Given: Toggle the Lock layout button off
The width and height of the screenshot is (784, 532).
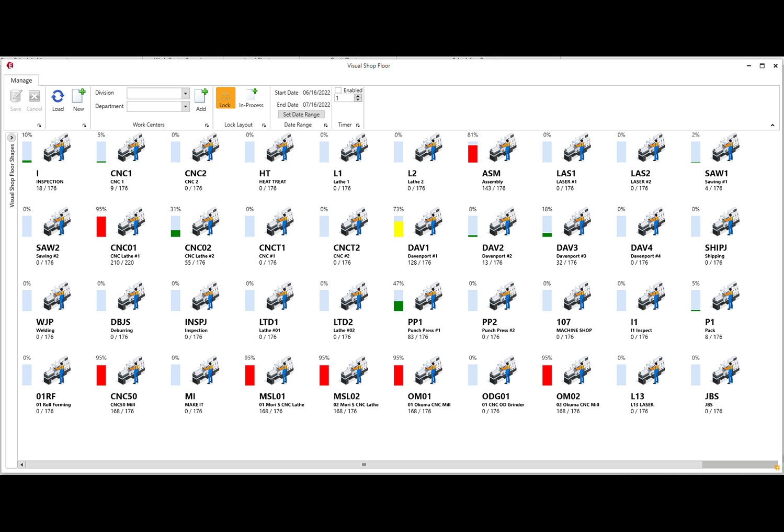Looking at the screenshot, I should coord(225,97).
